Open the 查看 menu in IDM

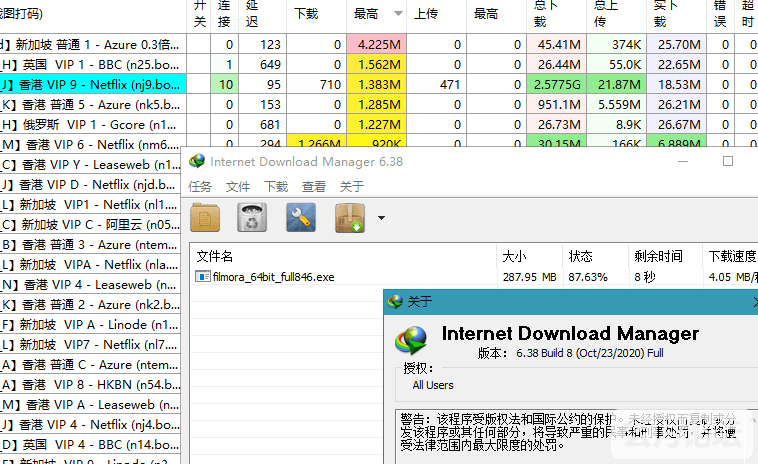(x=314, y=187)
